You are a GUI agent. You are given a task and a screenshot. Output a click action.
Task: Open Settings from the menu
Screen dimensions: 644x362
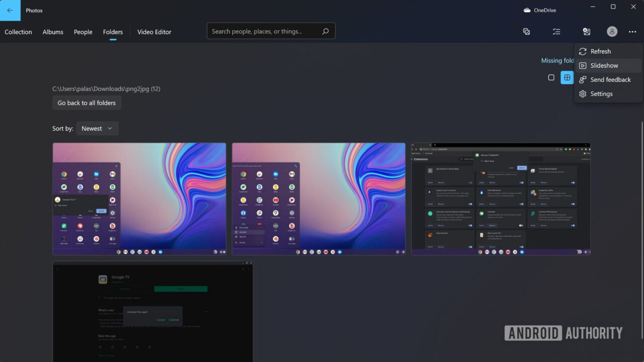pos(602,94)
